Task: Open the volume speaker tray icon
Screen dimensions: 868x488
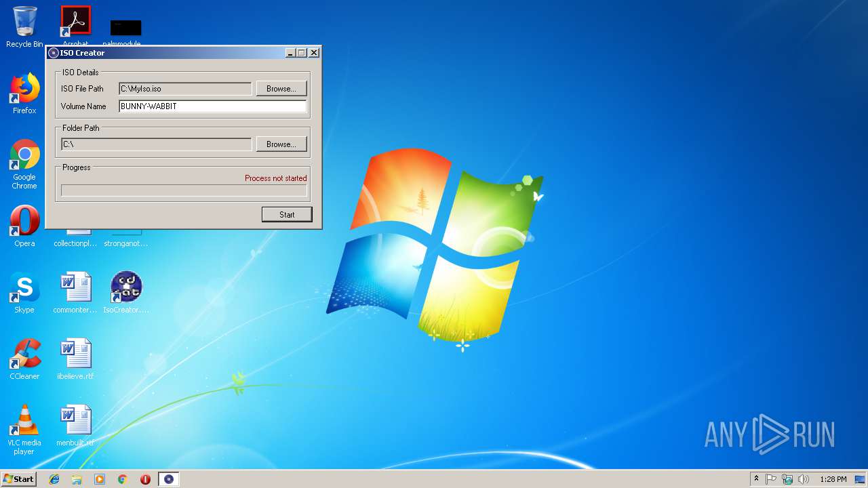Action: pyautogui.click(x=804, y=479)
